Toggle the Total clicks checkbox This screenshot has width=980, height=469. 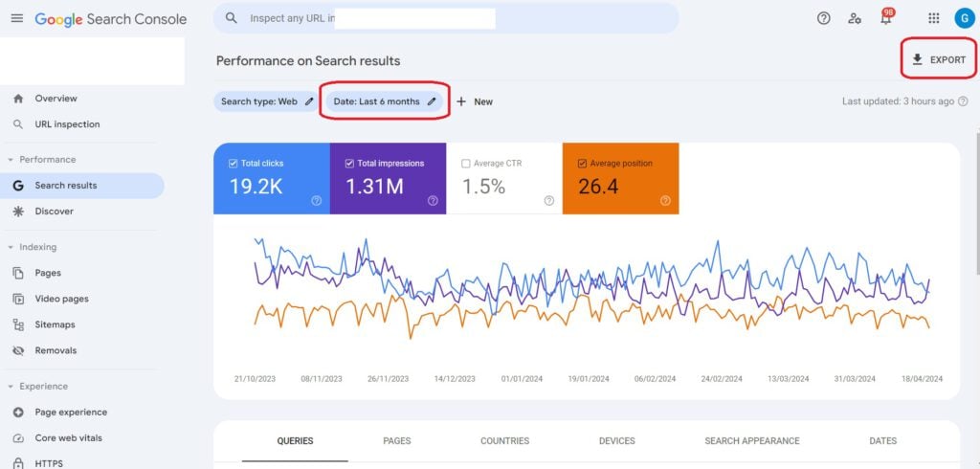pos(234,164)
